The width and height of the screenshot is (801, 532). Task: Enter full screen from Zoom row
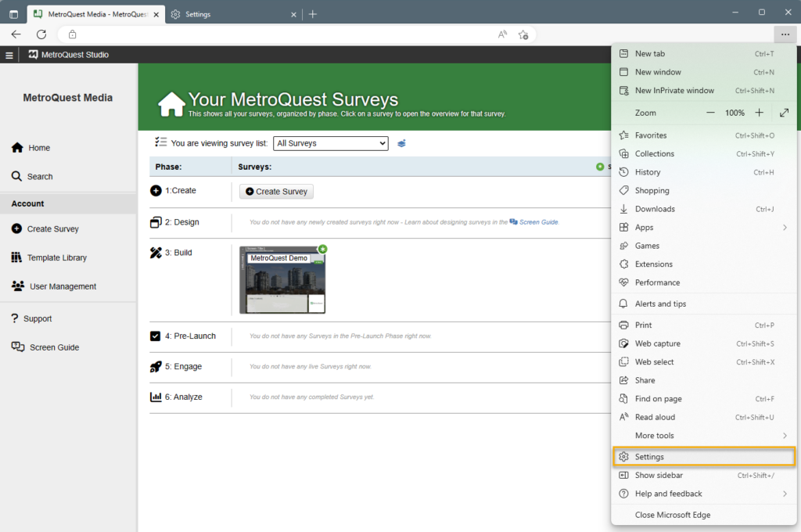tap(785, 113)
